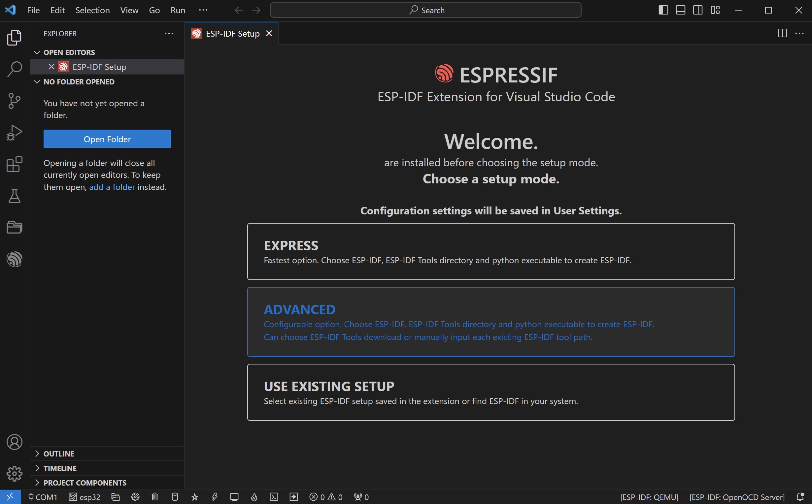The width and height of the screenshot is (812, 504).
Task: Close ESP-IDF Setup in Open Editors list
Action: pos(51,67)
